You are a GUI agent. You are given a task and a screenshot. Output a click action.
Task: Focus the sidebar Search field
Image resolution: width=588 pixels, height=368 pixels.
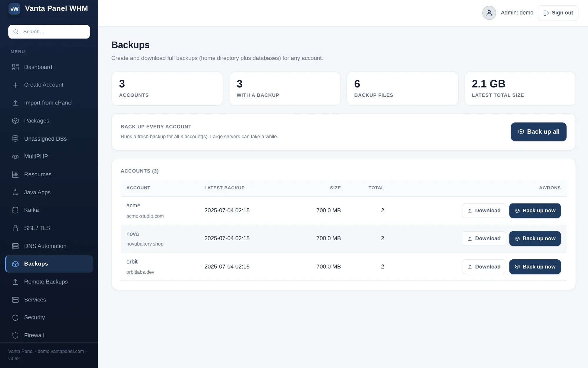click(x=49, y=32)
